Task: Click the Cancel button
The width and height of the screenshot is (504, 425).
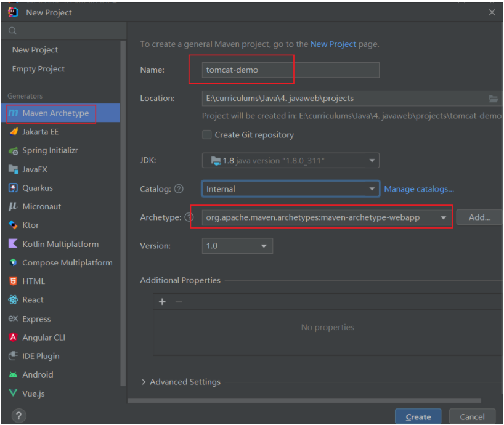Action: tap(472, 416)
